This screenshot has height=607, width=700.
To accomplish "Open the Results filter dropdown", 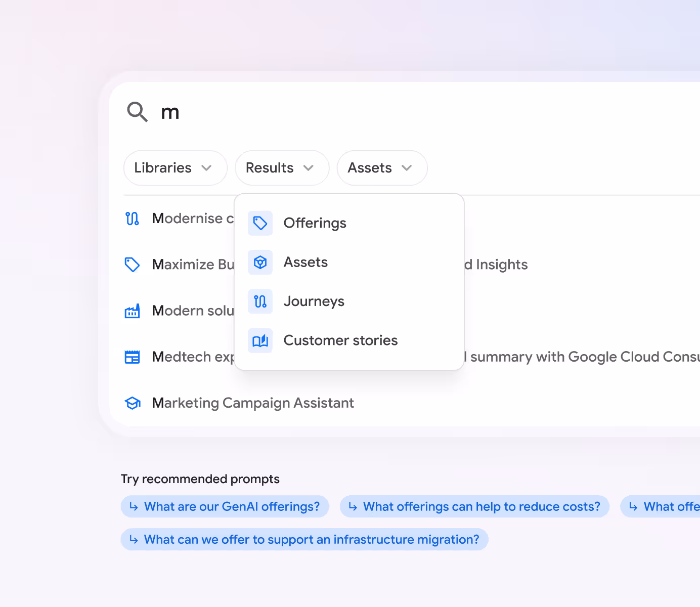I will click(282, 168).
